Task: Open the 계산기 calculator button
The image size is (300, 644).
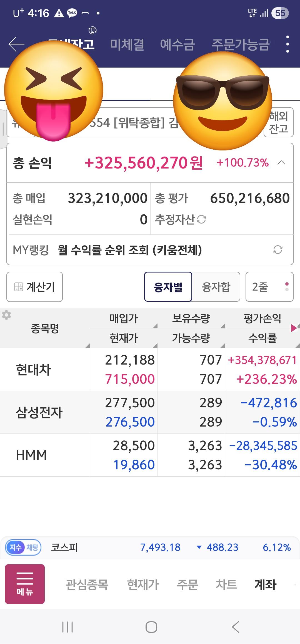Action: [x=35, y=287]
